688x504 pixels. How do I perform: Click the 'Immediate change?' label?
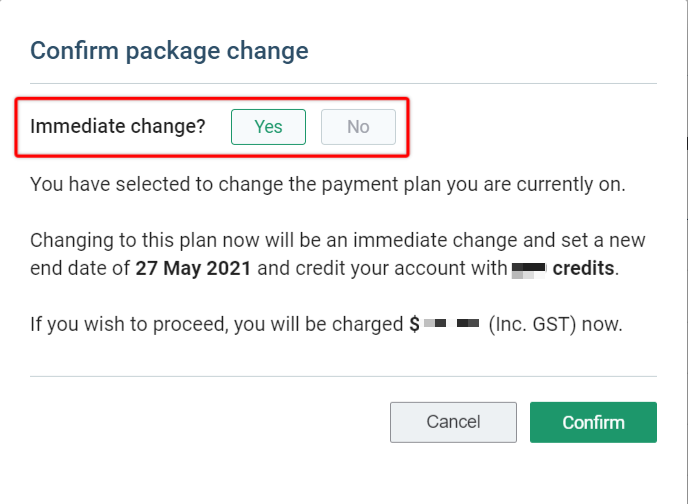coord(118,127)
